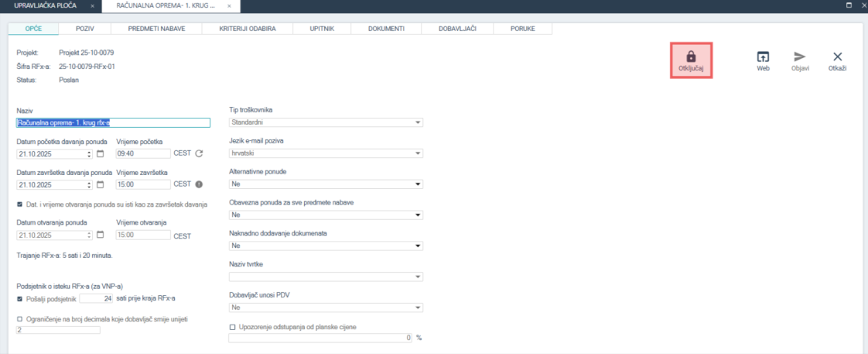This screenshot has height=354, width=868.
Task: Switch to the PREDMETI NABAVE tab
Action: pyautogui.click(x=155, y=29)
